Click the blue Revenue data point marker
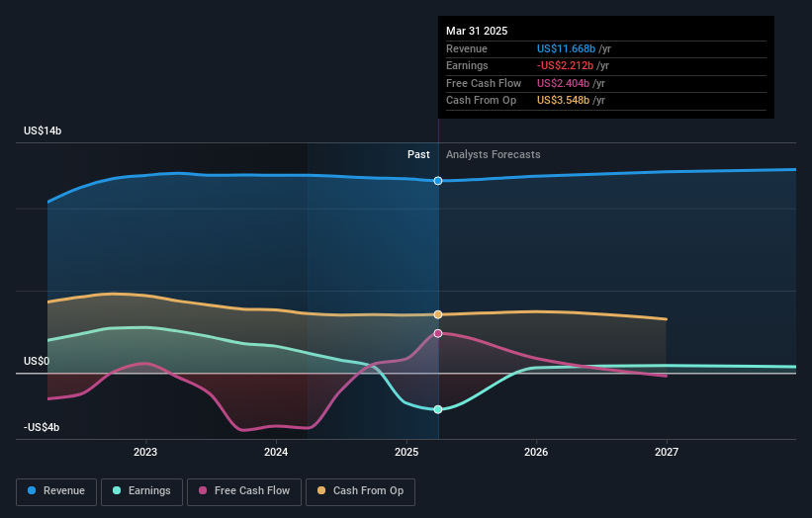This screenshot has height=518, width=812. coord(438,181)
